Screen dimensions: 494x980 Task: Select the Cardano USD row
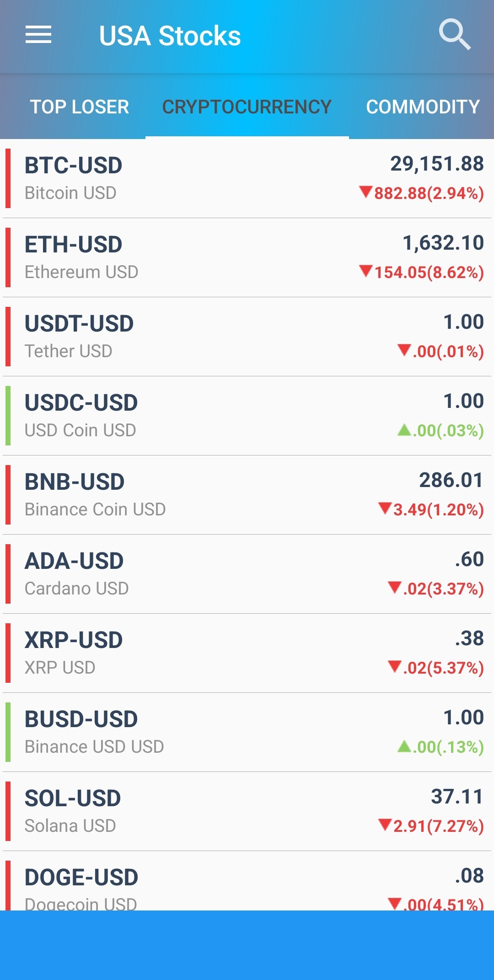pos(247,574)
